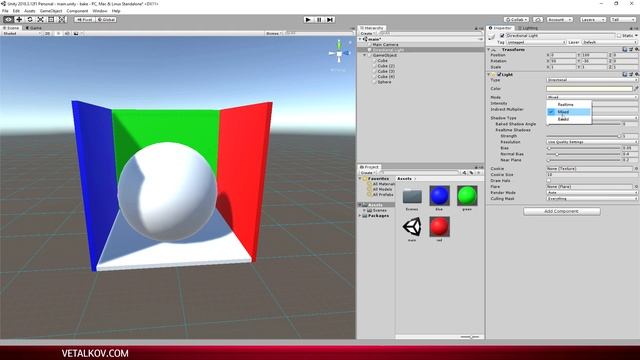Select Main Camera in Hierarchy
Viewport: 640px width, 360px height.
click(x=385, y=44)
